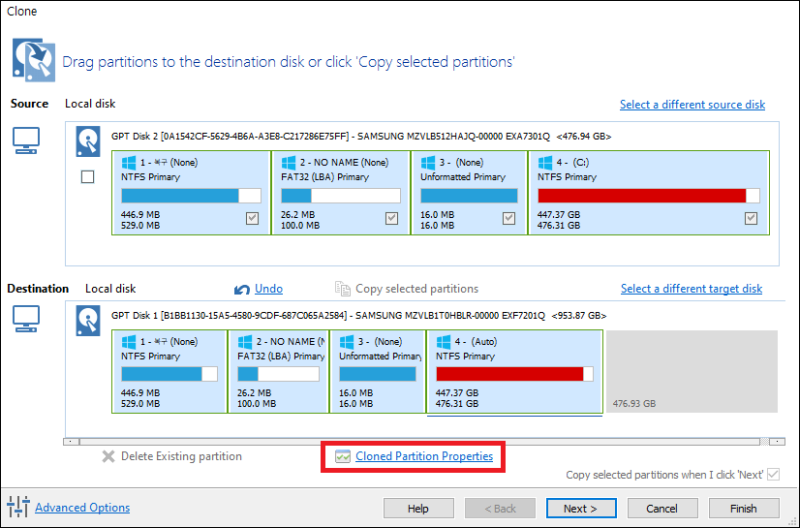Viewport: 800px width, 528px height.
Task: Open Select a different target disk link
Action: coord(691,289)
